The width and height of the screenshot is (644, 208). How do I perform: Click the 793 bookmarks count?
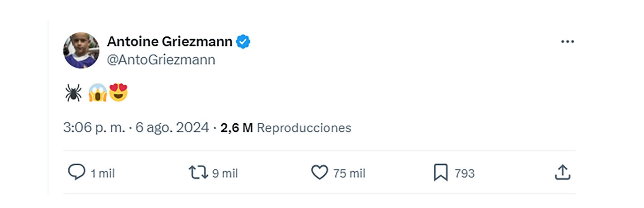[x=465, y=173]
